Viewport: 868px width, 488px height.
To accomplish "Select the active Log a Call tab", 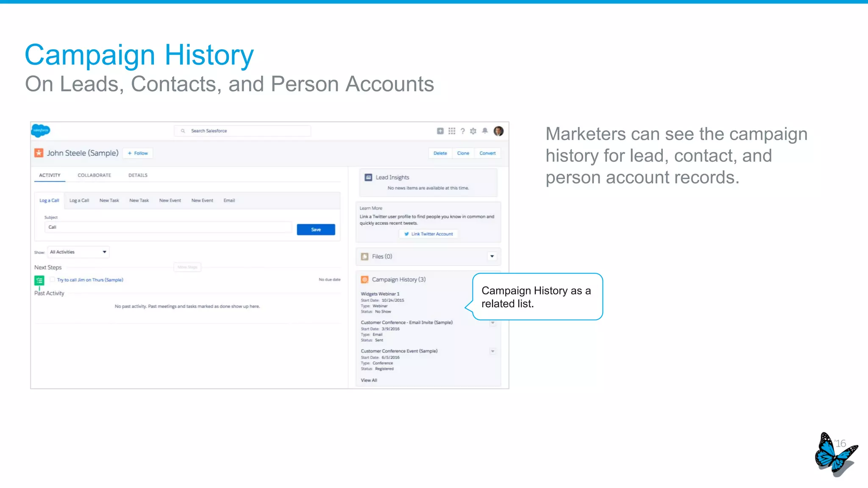I will click(x=49, y=200).
